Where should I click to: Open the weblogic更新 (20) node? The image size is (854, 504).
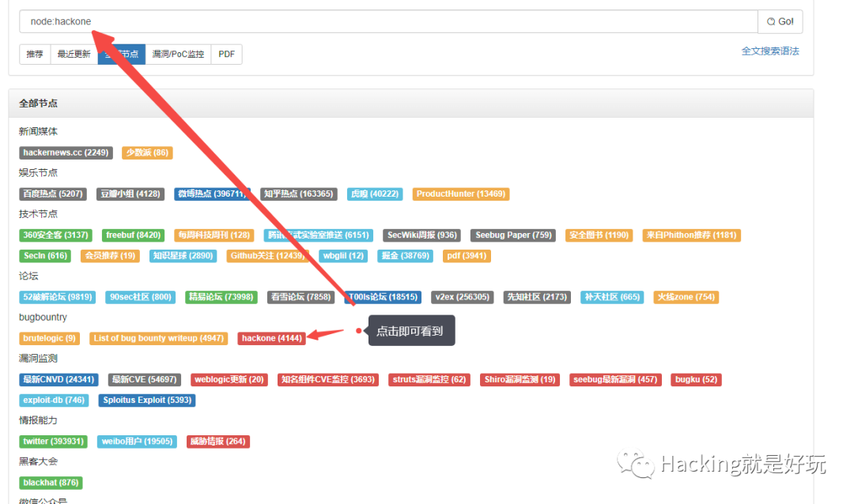(229, 380)
